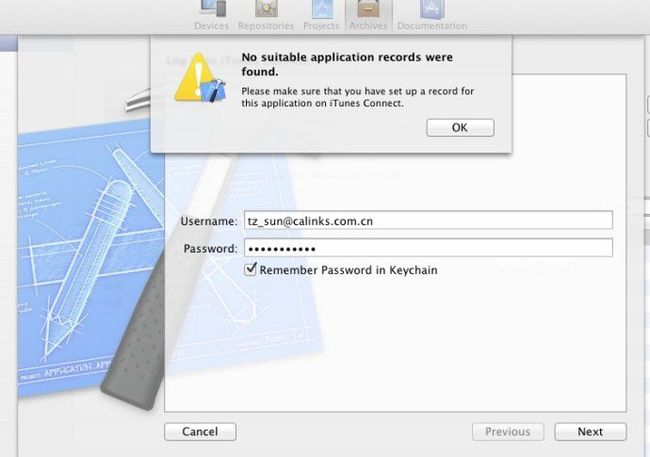This screenshot has height=457, width=650.
Task: Select the Projects blueprint icon
Action: click(x=322, y=9)
